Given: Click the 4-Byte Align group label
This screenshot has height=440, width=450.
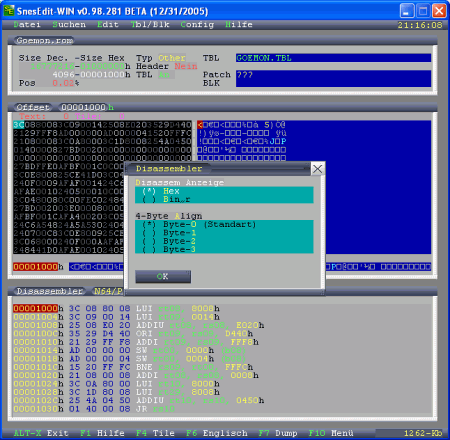Looking at the screenshot, I should pos(169,216).
